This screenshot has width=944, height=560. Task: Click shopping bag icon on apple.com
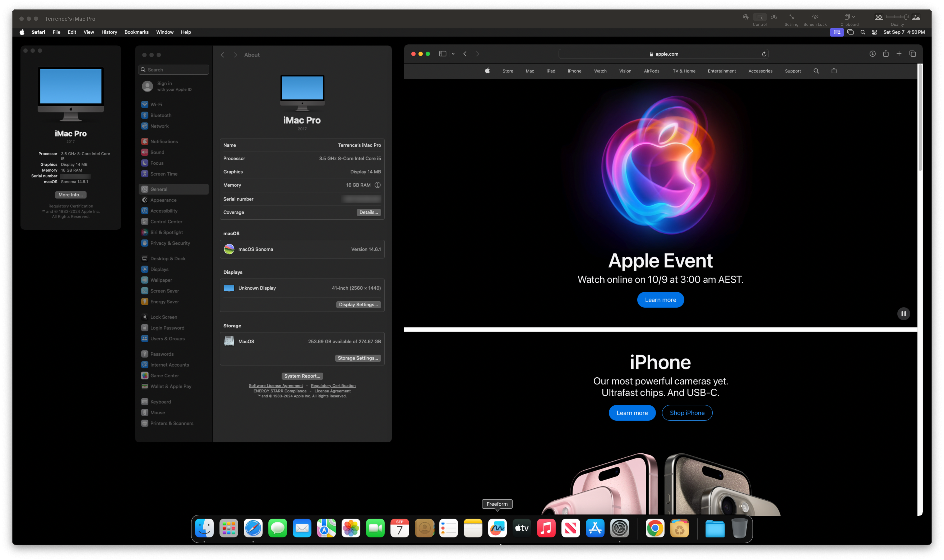(x=834, y=71)
